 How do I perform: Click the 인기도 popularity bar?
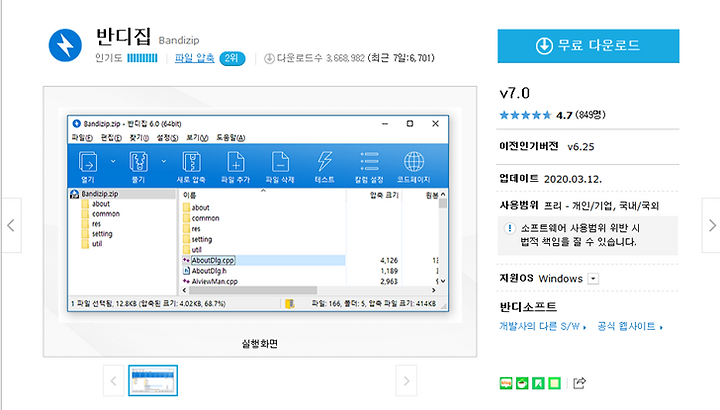[142, 58]
